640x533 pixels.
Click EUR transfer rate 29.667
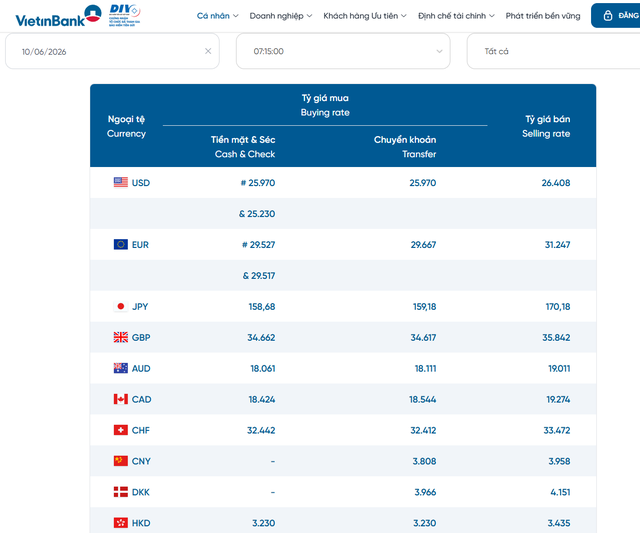coord(423,245)
